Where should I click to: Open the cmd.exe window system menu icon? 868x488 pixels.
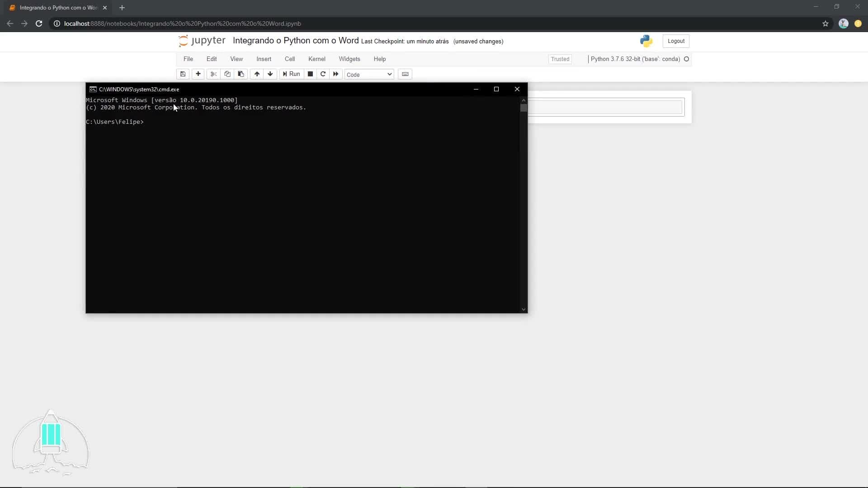93,89
